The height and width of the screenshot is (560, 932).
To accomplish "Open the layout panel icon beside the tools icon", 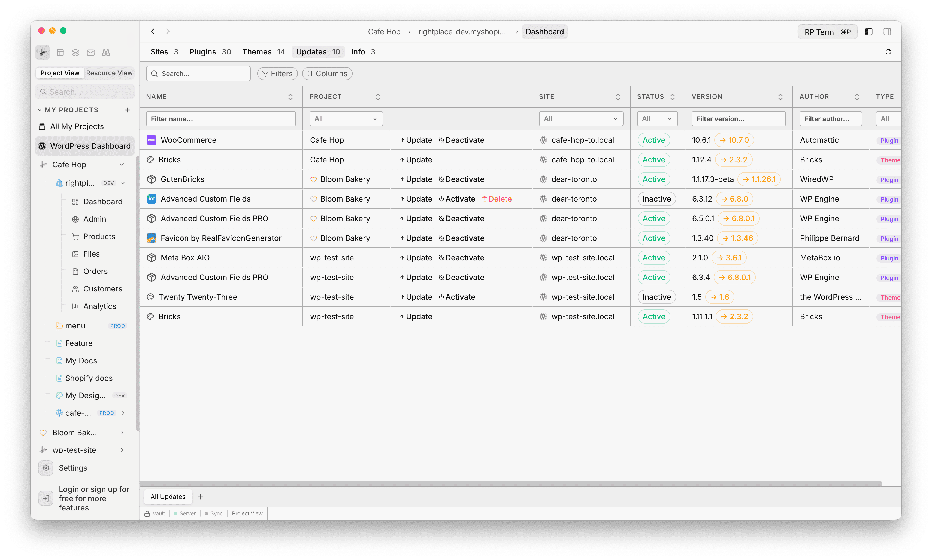I will (x=60, y=52).
